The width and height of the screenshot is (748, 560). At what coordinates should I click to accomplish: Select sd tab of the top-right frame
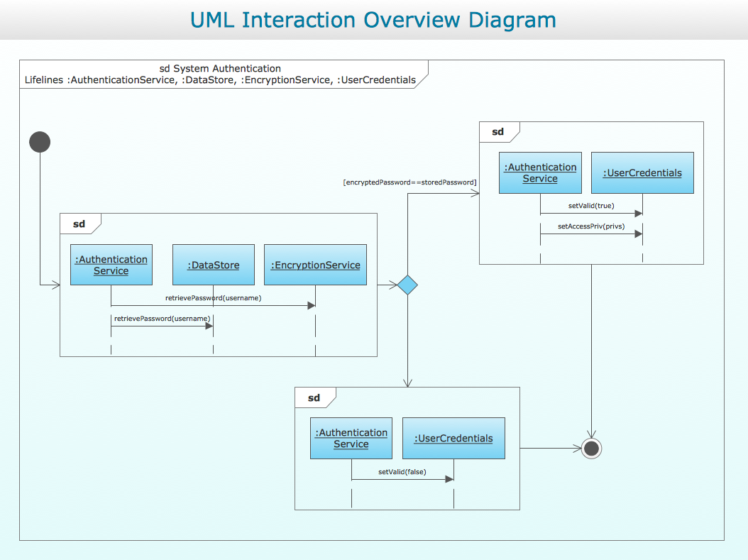pyautogui.click(x=498, y=131)
